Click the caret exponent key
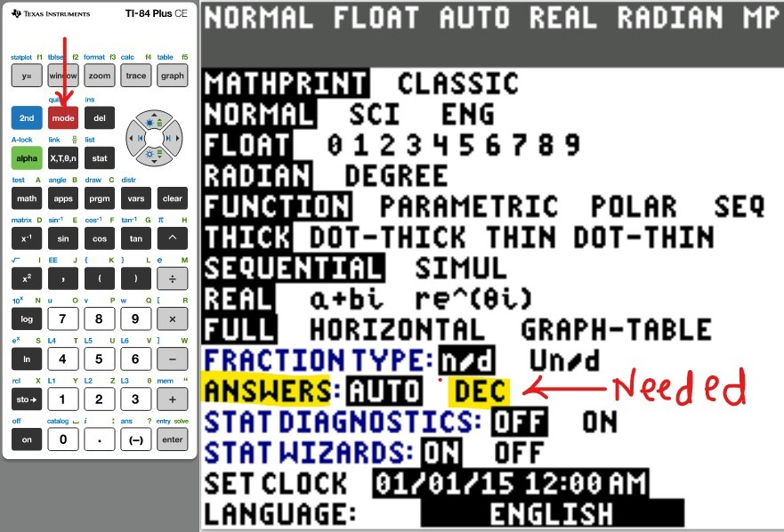784x532 pixels. [173, 238]
